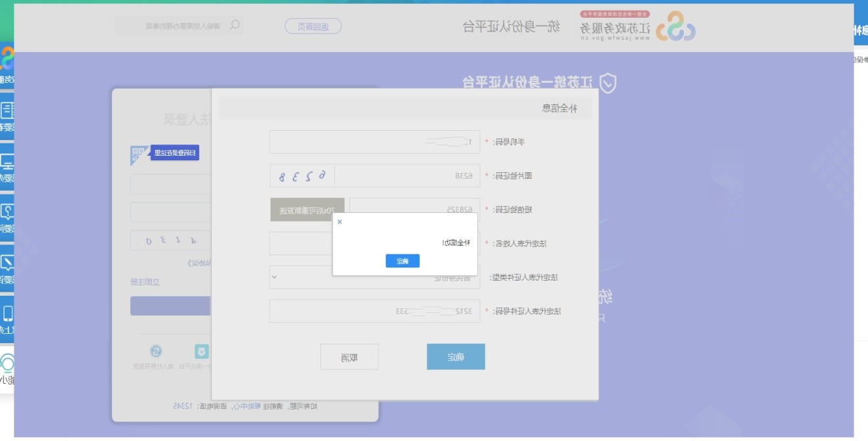Click the first input in background login panel
868x441 pixels.
click(170, 184)
